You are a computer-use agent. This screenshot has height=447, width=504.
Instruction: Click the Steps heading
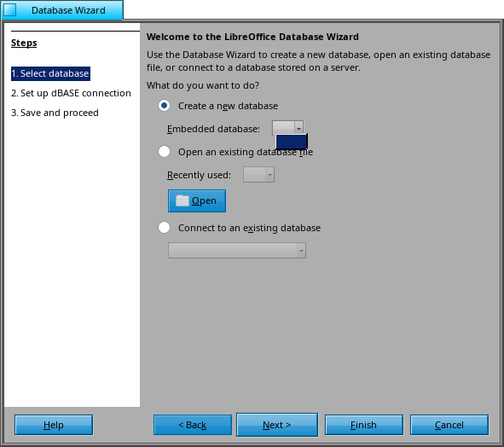click(x=24, y=43)
